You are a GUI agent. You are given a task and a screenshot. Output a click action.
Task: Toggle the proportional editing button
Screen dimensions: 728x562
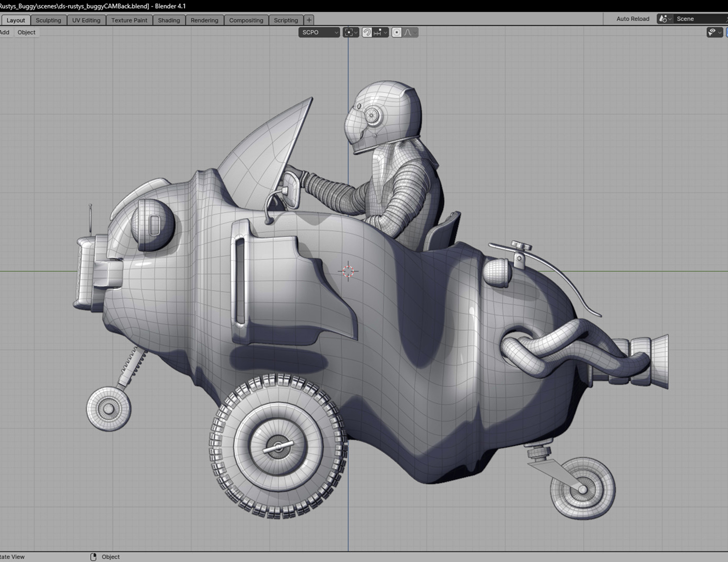(x=397, y=33)
